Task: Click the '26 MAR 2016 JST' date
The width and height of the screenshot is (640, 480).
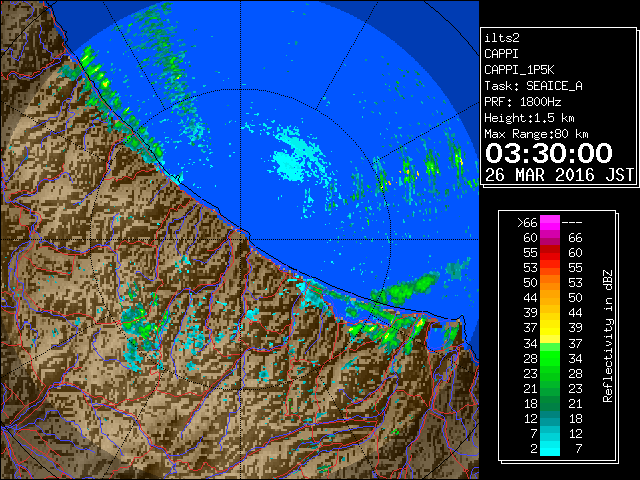Action: (x=559, y=175)
